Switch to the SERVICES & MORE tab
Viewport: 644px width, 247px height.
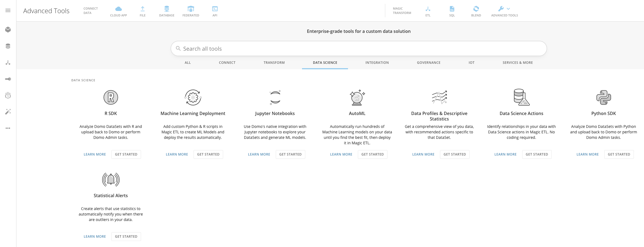518,63
